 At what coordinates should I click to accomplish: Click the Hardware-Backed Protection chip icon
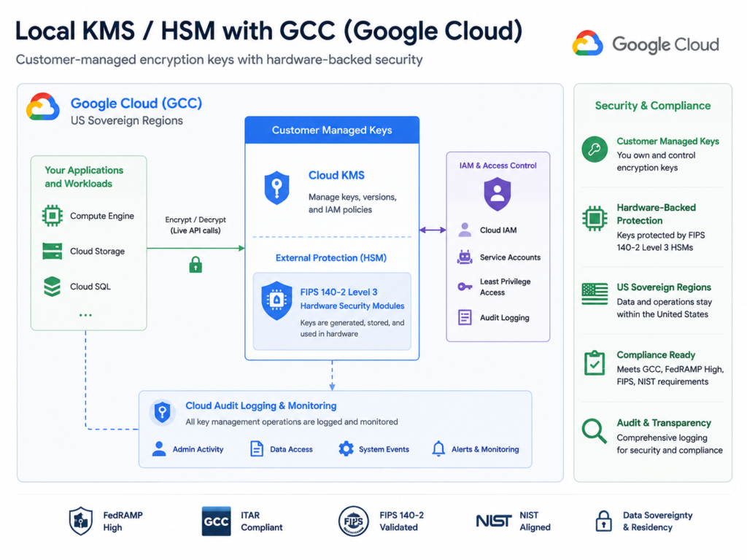coord(595,219)
